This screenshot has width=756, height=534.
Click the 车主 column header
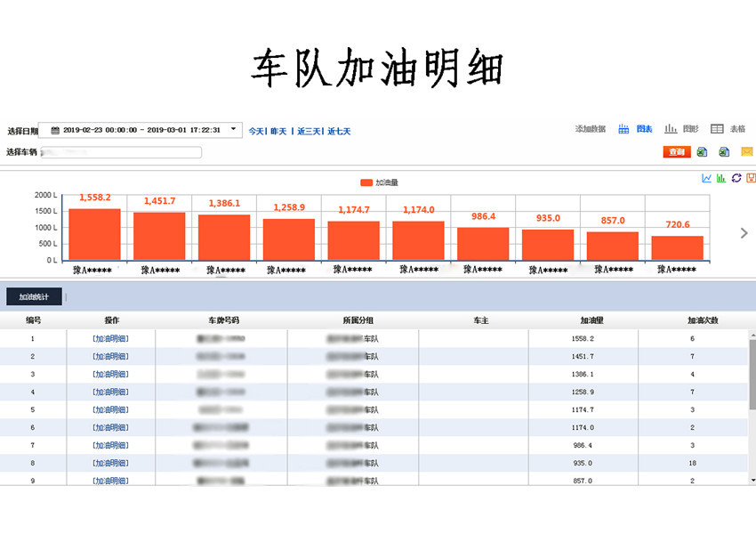pyautogui.click(x=480, y=320)
